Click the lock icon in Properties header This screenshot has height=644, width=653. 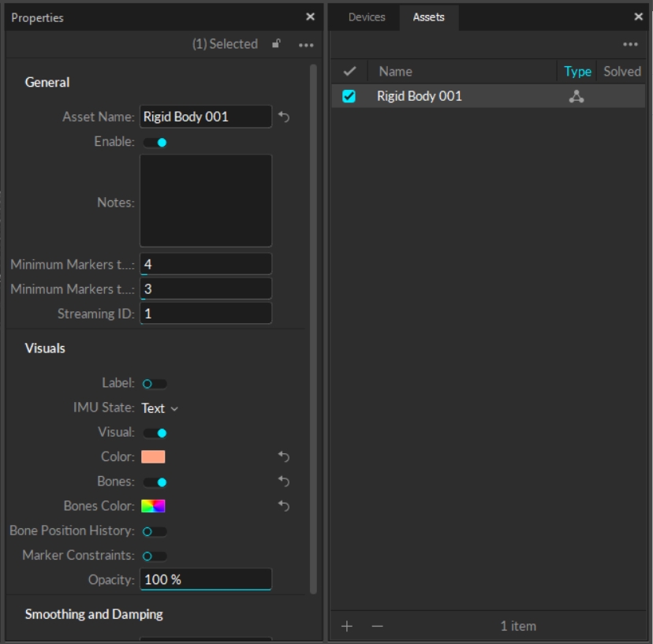[x=276, y=44]
